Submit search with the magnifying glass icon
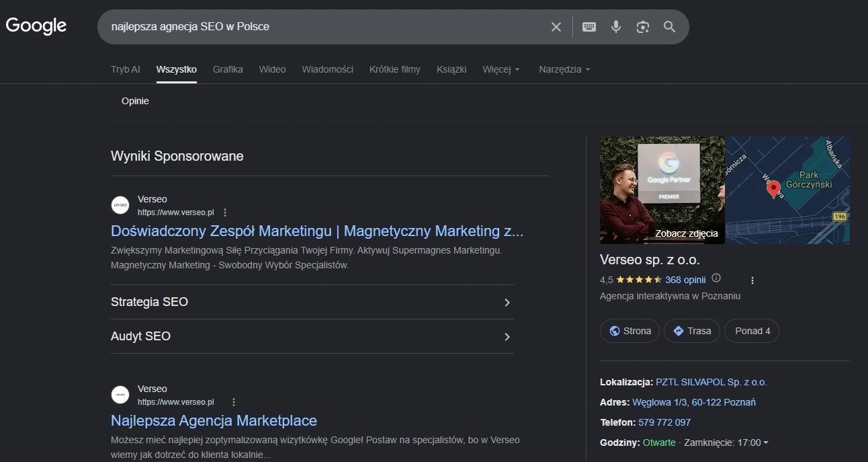 tap(669, 27)
